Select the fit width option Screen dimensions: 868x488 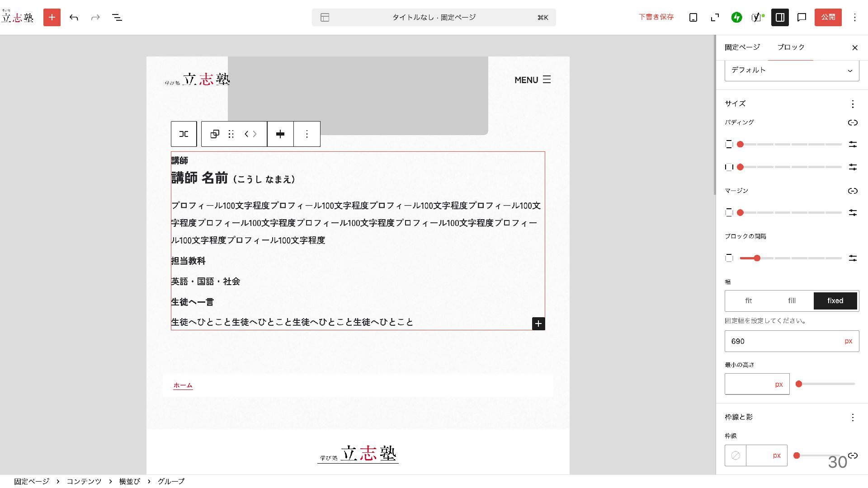pos(748,301)
